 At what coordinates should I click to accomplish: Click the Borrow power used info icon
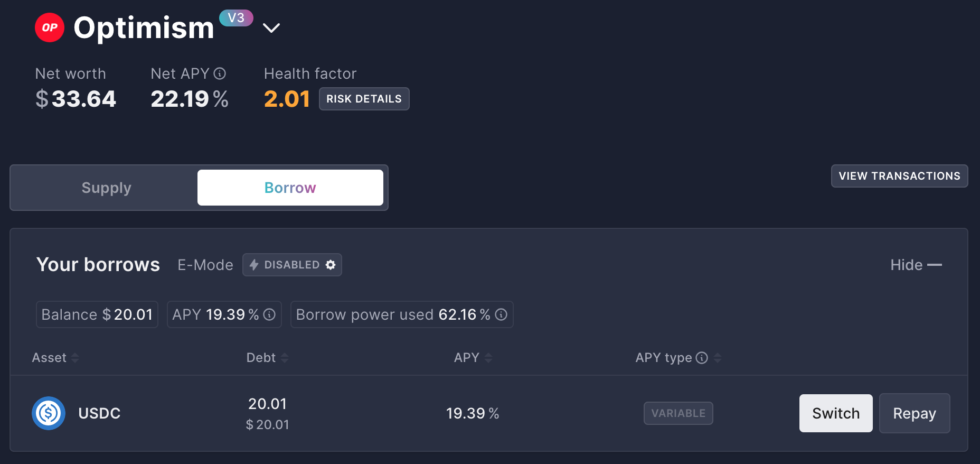click(501, 314)
